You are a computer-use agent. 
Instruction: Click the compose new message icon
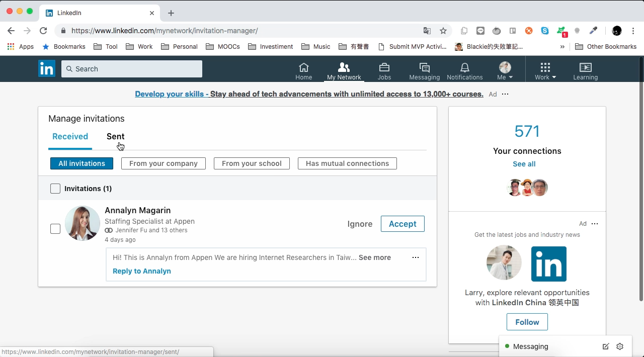pos(606,346)
